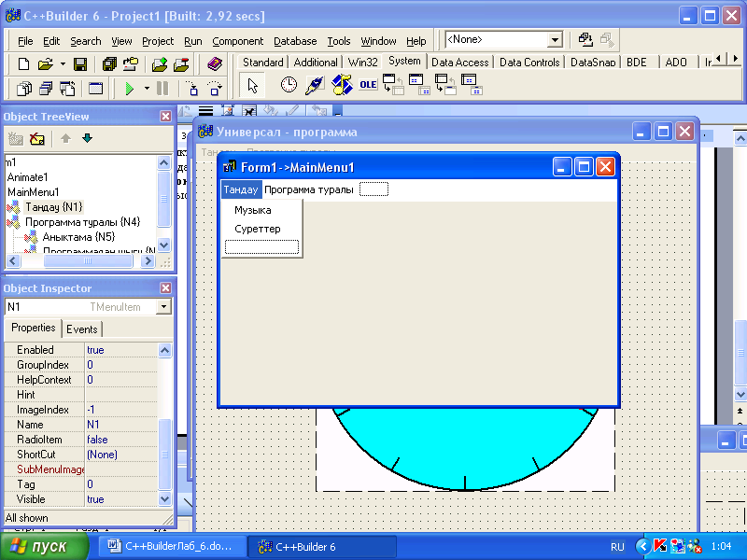
Task: Click the dropdown arrow beside the Open icon
Action: [63, 64]
